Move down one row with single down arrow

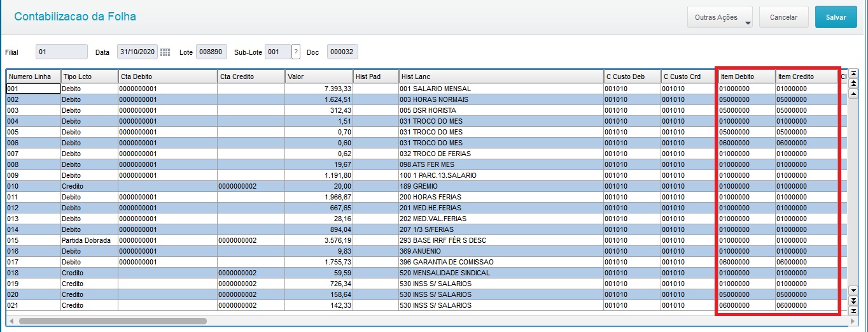853,291
